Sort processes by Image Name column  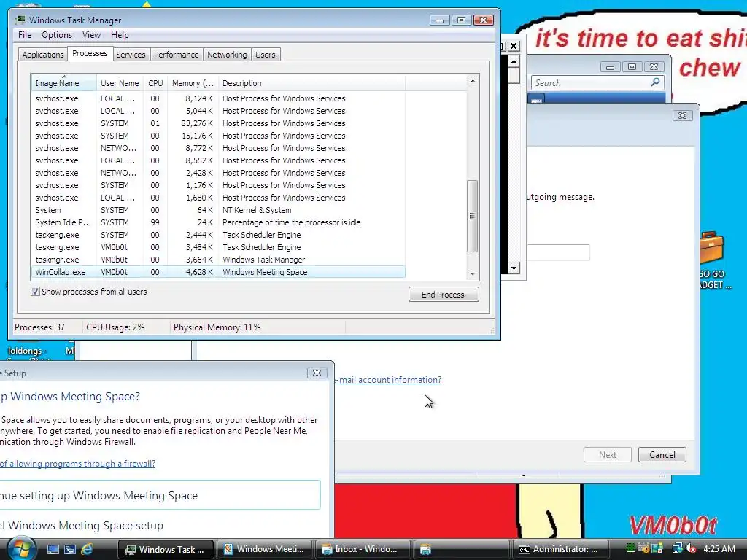63,83
